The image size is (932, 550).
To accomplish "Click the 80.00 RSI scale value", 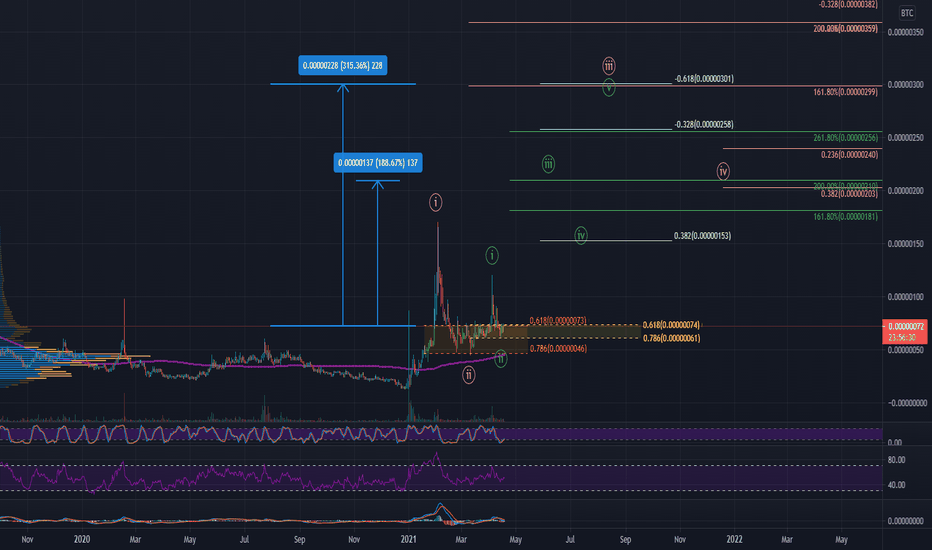I will coord(896,460).
